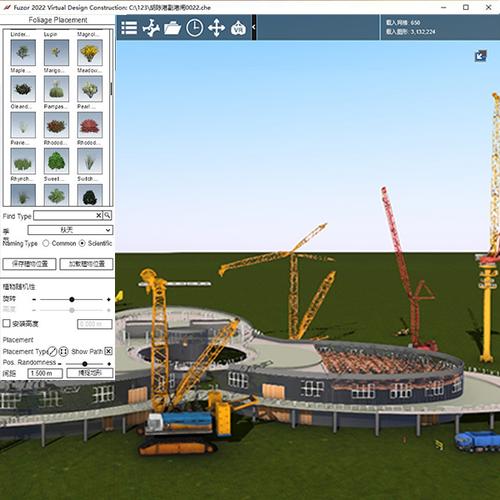Viewport: 500px width, 500px height.
Task: Select the Marigo foliage thumbnail
Action: click(x=56, y=89)
